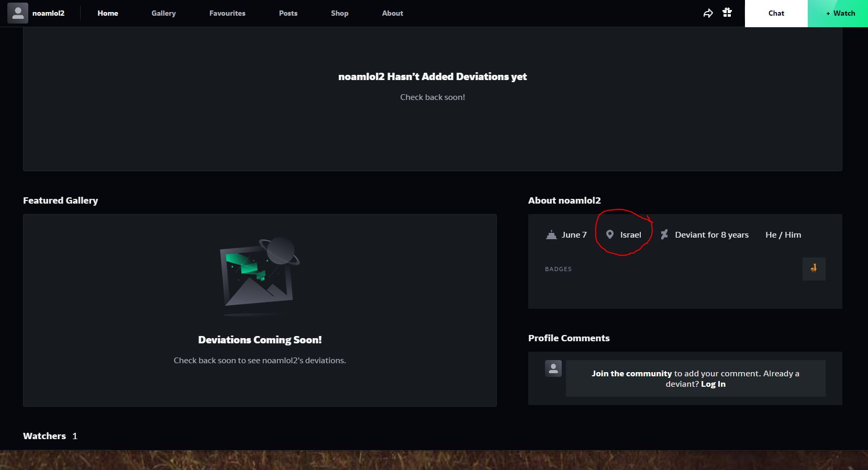
Task: Switch to the Gallery tab
Action: tap(164, 13)
